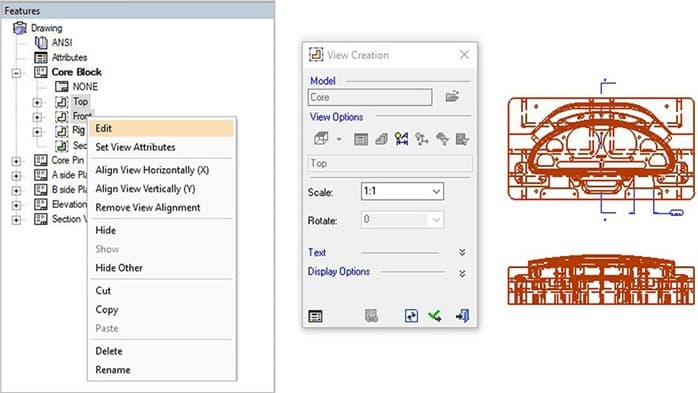Open the model file browse folder icon

click(452, 96)
